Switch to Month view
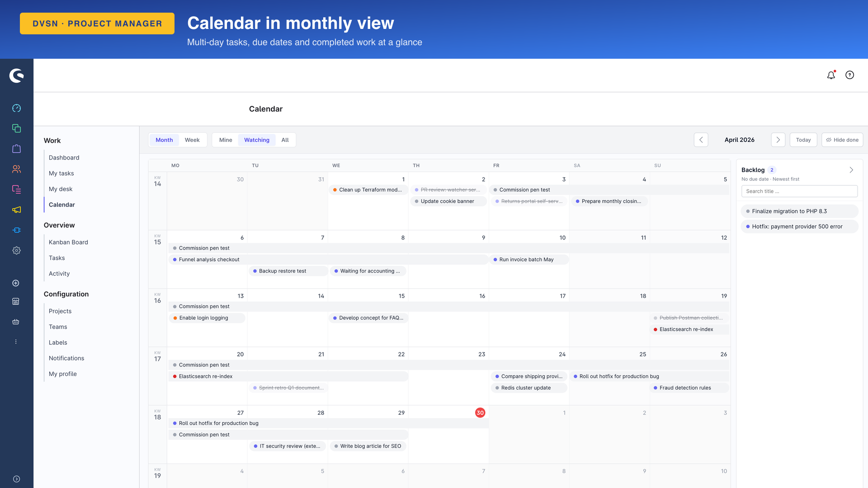The image size is (868, 488). pos(164,140)
